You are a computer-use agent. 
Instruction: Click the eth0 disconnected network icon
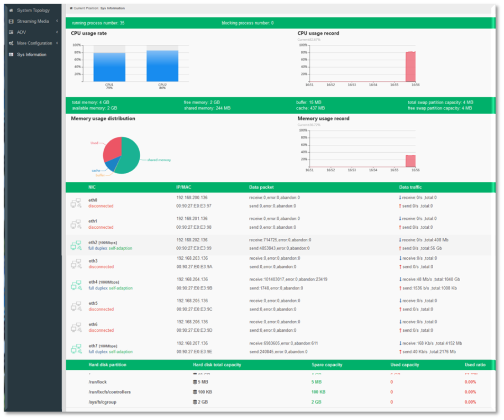[x=76, y=202]
